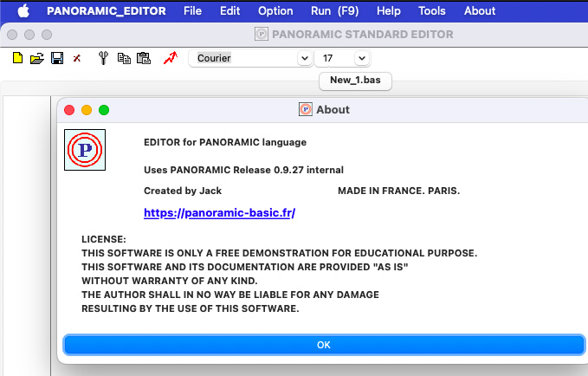Click the About dialog title text
Screen dimensions: 588x376
(x=333, y=109)
